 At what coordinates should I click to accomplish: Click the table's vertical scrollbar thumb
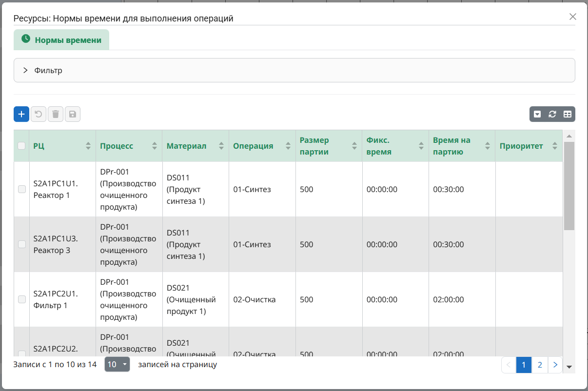[569, 185]
